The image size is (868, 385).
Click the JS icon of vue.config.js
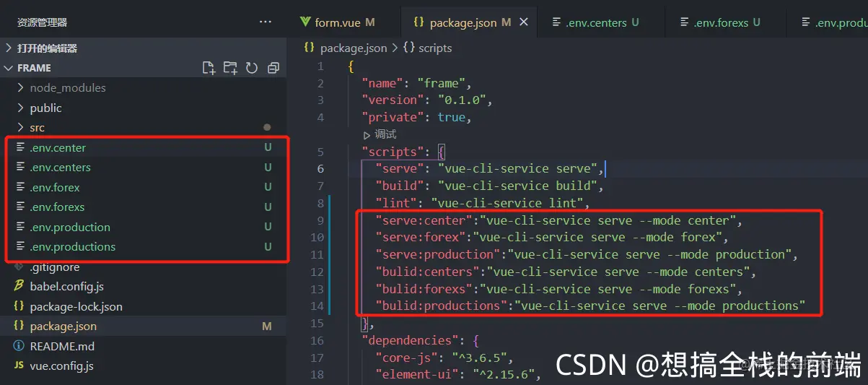coord(19,365)
